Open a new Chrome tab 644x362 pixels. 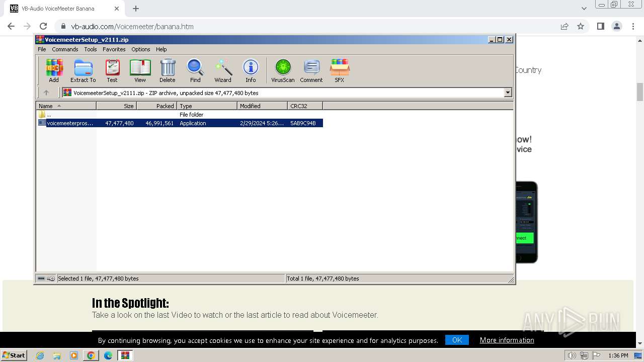(x=136, y=9)
